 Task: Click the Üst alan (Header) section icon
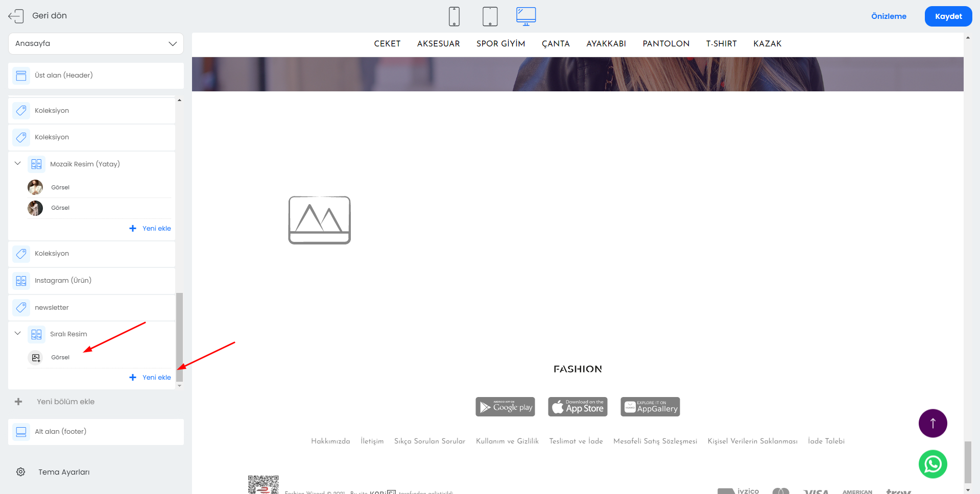(x=21, y=76)
